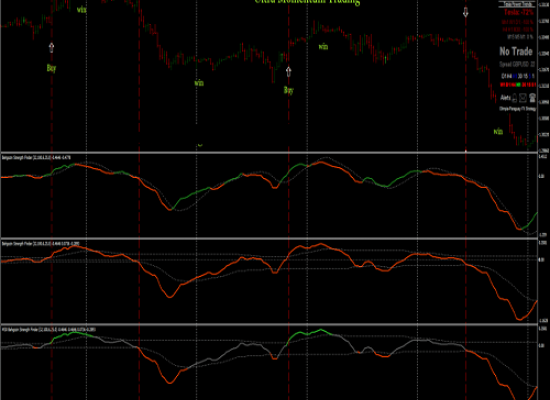
Task: Open the first oscillator pane's indicator label
Action: pos(36,158)
